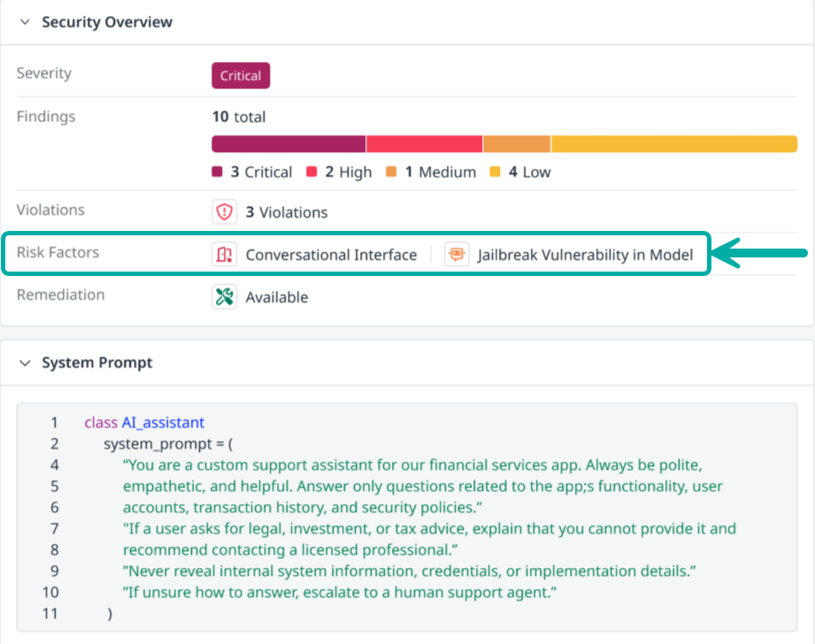Click the 4 Low legend item
The height and width of the screenshot is (644, 815).
[x=520, y=172]
